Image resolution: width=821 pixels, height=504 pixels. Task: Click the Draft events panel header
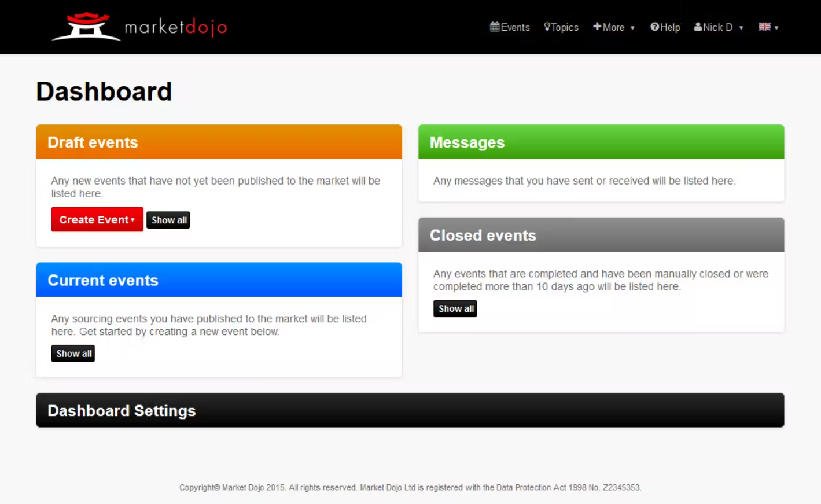[x=219, y=142]
